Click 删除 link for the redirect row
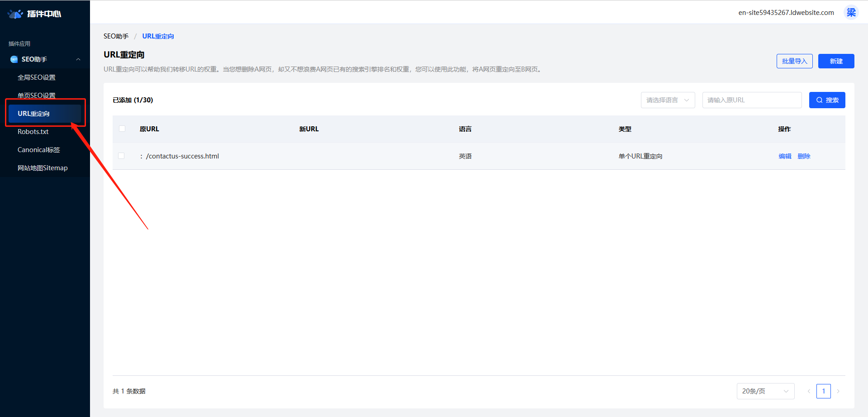868x417 pixels. coord(804,156)
